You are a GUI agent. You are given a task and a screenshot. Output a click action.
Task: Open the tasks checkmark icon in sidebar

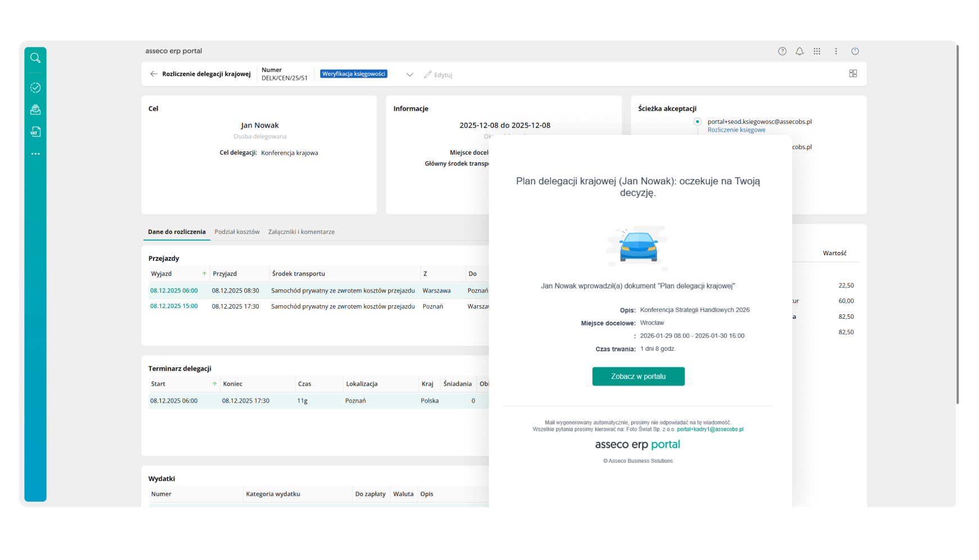pos(35,88)
